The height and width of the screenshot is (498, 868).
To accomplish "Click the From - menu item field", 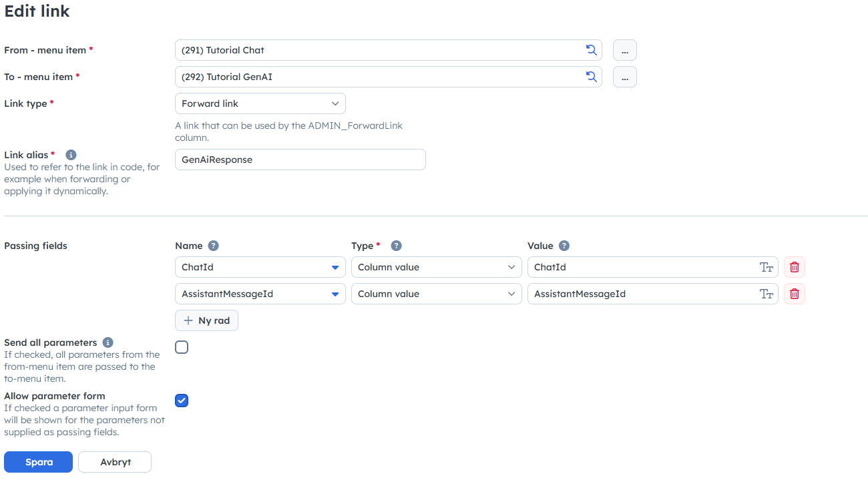I will pos(389,50).
